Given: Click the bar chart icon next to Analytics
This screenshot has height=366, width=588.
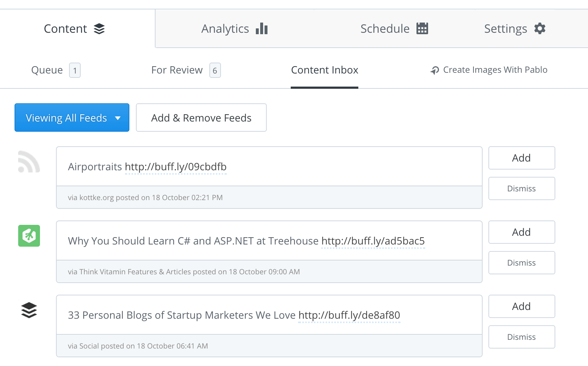Looking at the screenshot, I should tap(261, 28).
